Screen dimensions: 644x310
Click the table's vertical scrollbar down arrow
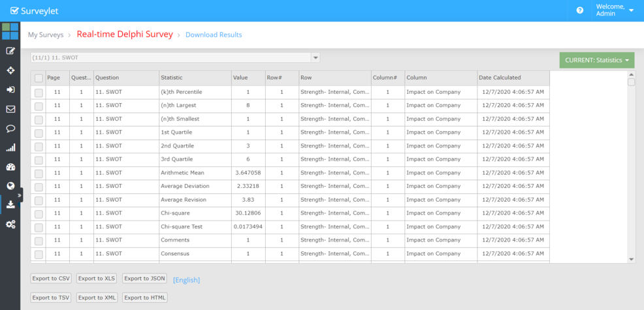point(631,259)
